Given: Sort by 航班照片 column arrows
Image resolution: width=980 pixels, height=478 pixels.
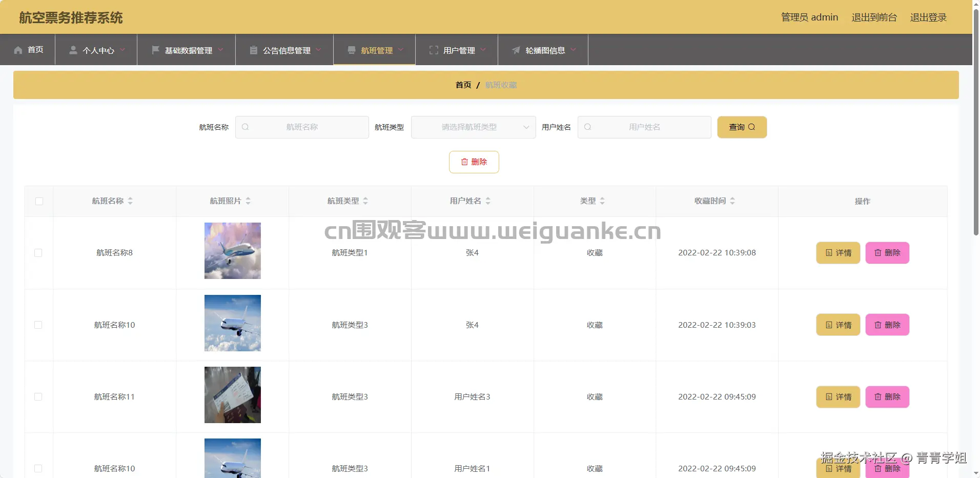Looking at the screenshot, I should (248, 201).
